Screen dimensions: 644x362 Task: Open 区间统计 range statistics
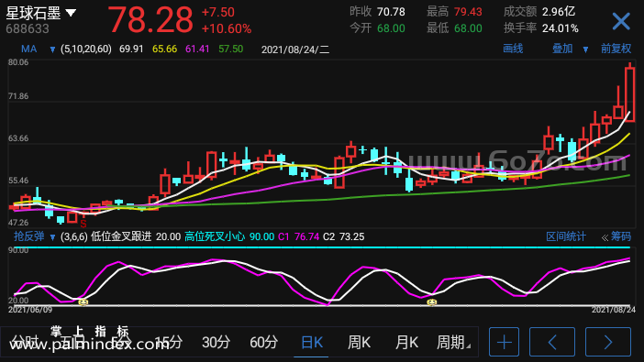point(566,236)
